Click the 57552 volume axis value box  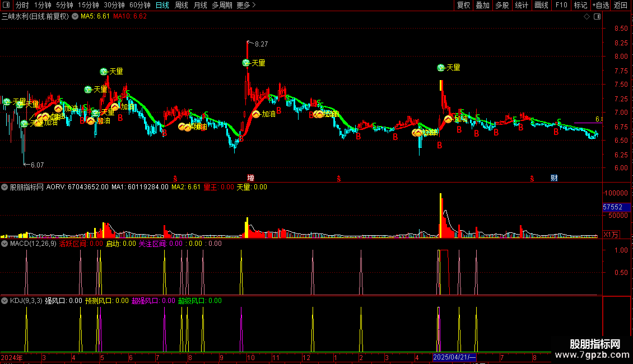pyautogui.click(x=616, y=207)
